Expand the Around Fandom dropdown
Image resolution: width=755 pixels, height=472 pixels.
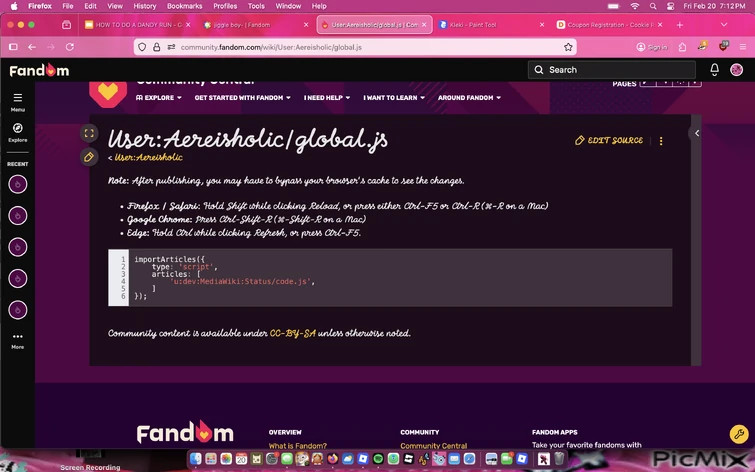coord(469,98)
